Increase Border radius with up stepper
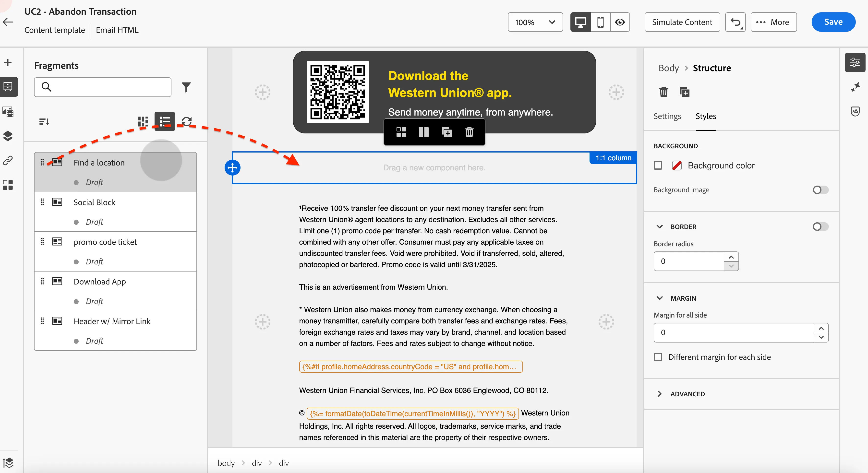 [x=731, y=257]
